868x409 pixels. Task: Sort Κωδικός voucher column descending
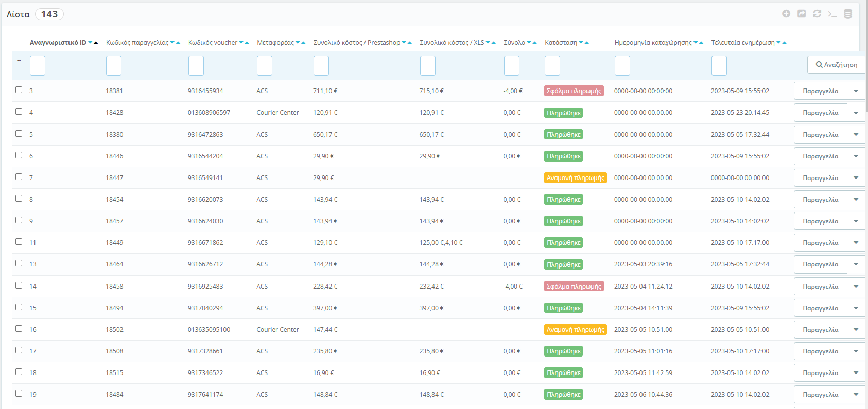tap(241, 43)
